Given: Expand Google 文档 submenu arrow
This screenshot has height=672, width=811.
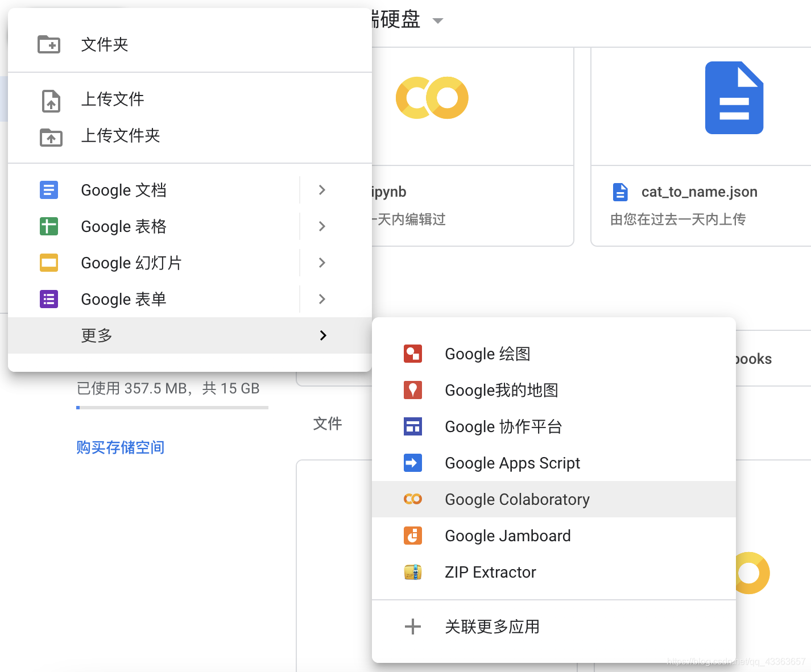Looking at the screenshot, I should click(x=322, y=190).
